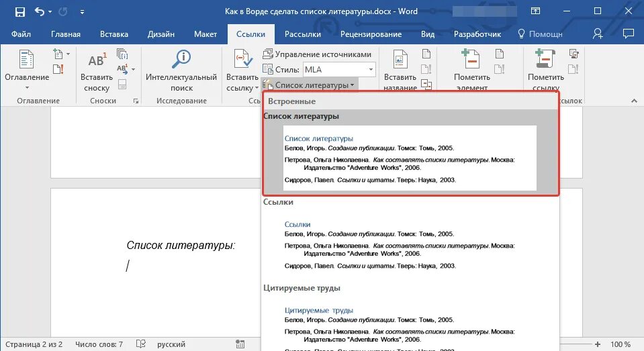Switch to the Главная tab

tap(66, 34)
